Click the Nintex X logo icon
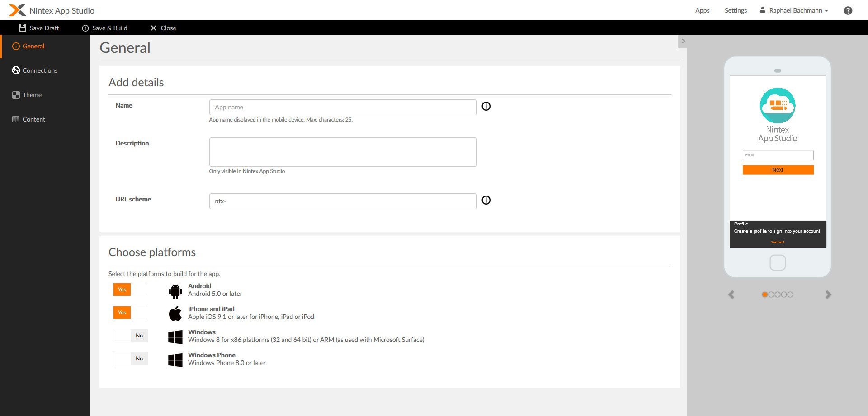Screen dimensions: 868x416 (x=17, y=10)
